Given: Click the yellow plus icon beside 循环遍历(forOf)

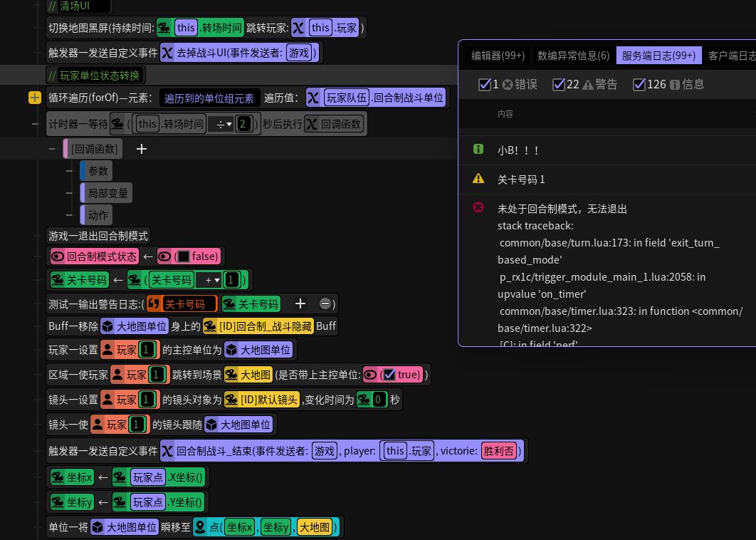Looking at the screenshot, I should pyautogui.click(x=35, y=98).
